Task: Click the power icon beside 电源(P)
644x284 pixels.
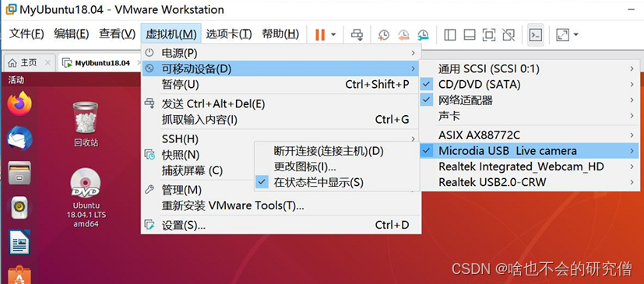Action: coord(150,53)
